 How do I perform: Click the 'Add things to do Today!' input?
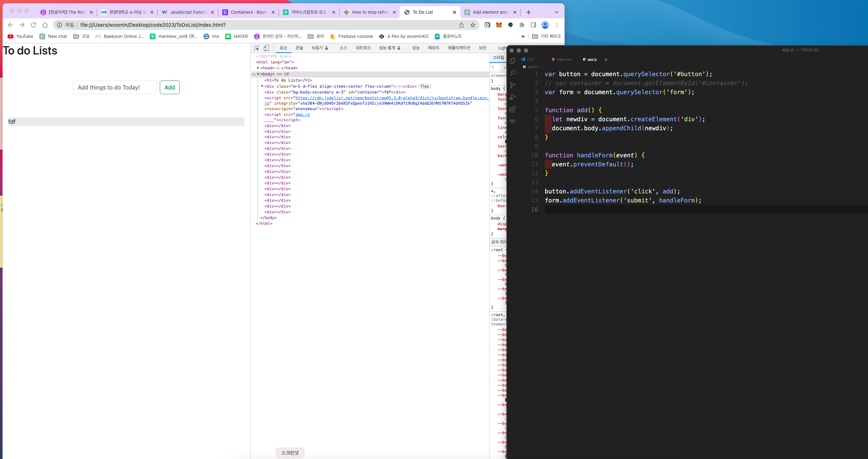coord(115,87)
